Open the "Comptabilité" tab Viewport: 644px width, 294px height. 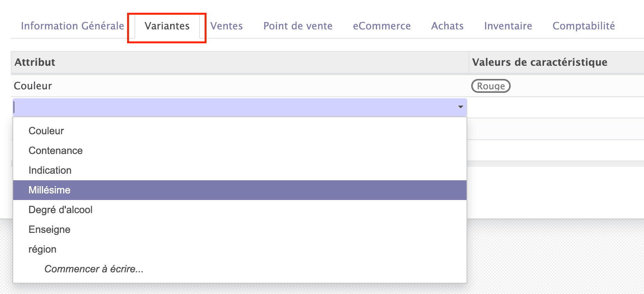click(x=583, y=26)
